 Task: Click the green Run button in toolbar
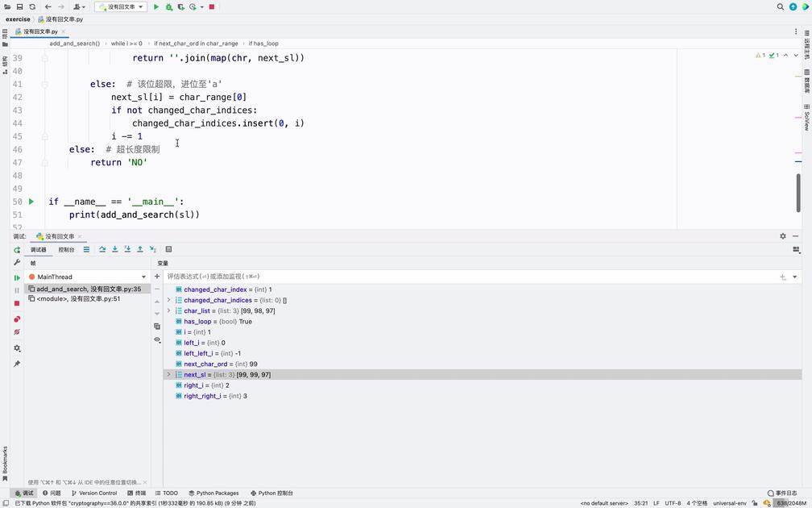(156, 6)
